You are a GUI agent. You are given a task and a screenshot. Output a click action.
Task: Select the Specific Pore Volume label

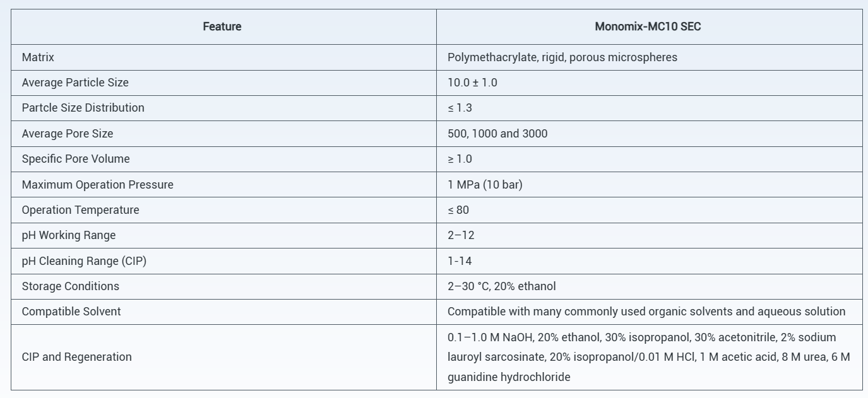pyautogui.click(x=76, y=159)
